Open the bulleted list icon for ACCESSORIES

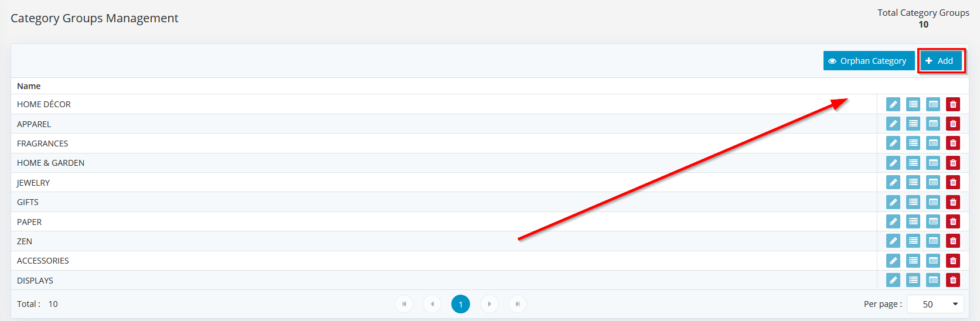point(913,261)
